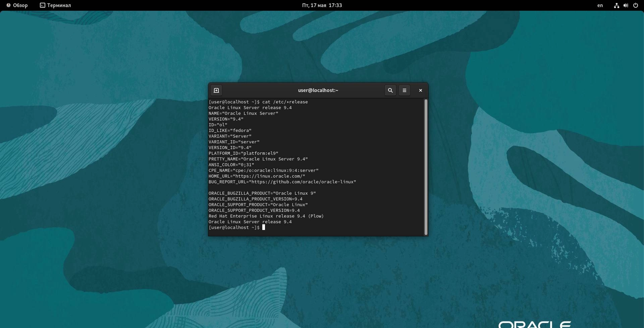
Task: Click the ANSI_COLOR="0;31" line
Action: 231,165
